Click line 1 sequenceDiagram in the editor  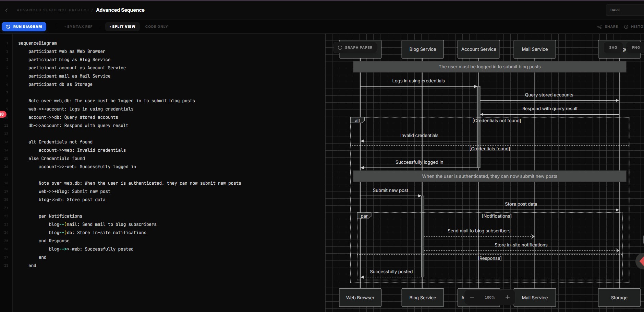(38, 43)
